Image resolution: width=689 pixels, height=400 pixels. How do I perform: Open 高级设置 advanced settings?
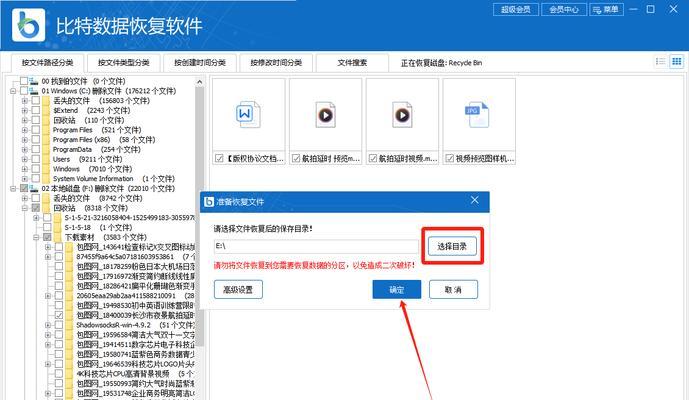click(x=238, y=290)
